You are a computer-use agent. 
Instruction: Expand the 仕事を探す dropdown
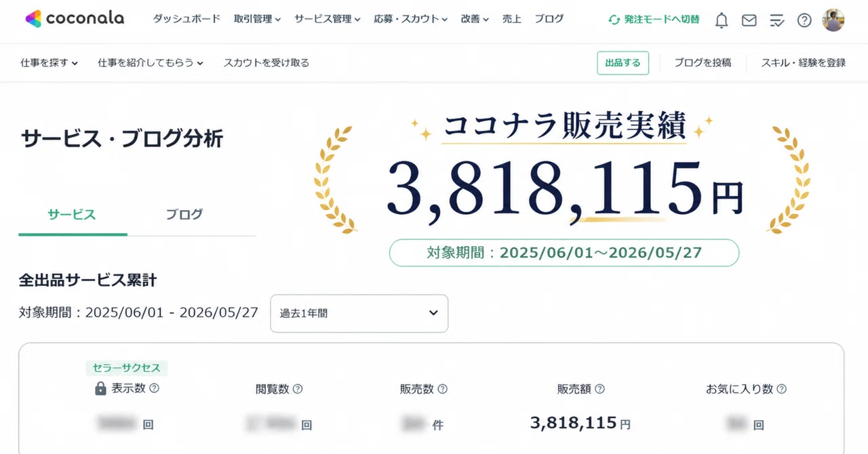[50, 62]
